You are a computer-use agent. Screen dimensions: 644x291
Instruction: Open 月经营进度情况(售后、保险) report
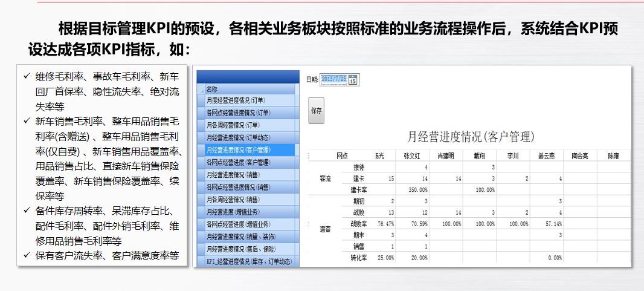pyautogui.click(x=242, y=249)
